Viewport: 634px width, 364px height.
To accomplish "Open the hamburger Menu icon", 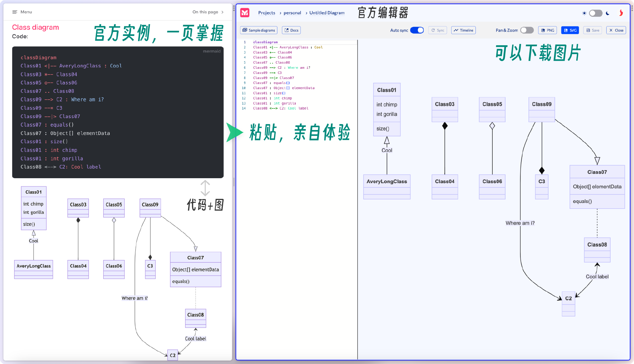I will pos(15,12).
